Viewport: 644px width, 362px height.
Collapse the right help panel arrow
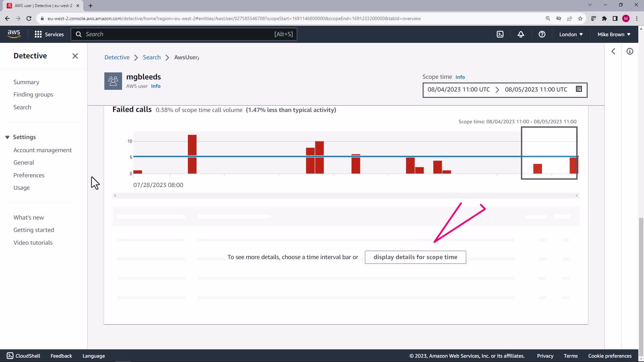pyautogui.click(x=613, y=51)
